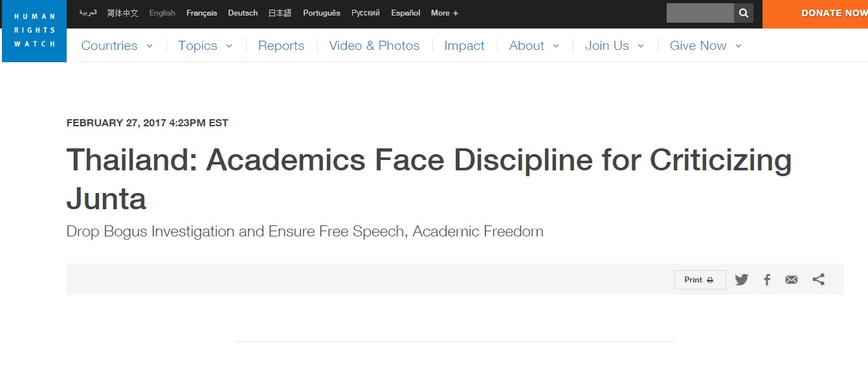
Task: Print the article
Action: 700,280
